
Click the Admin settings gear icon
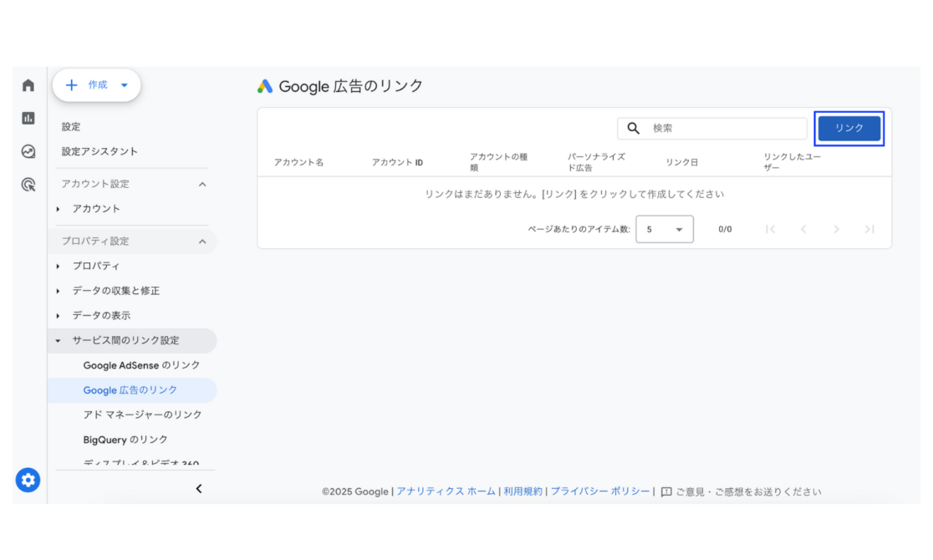click(x=28, y=480)
